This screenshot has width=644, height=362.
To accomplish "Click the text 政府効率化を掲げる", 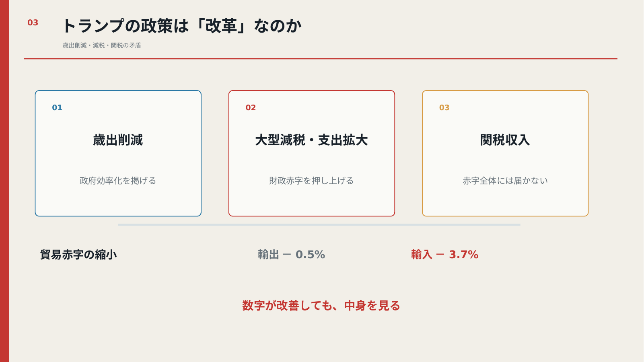I will [118, 181].
